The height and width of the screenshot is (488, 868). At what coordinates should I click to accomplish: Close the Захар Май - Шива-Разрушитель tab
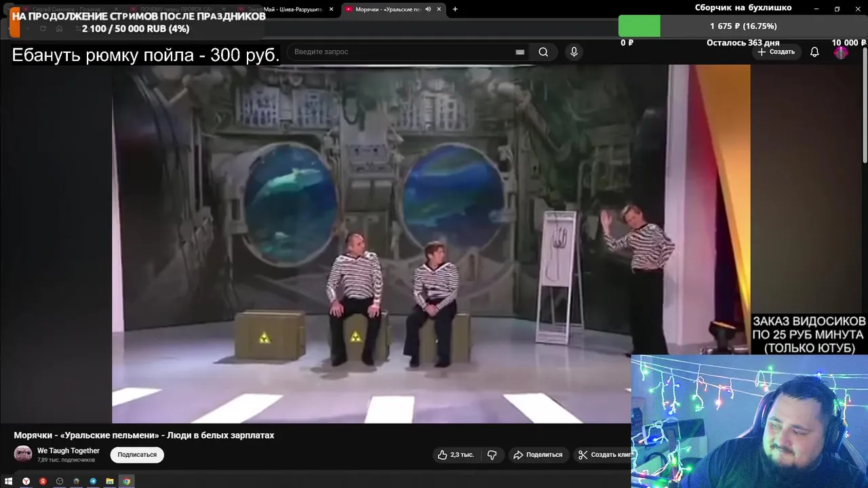click(332, 9)
